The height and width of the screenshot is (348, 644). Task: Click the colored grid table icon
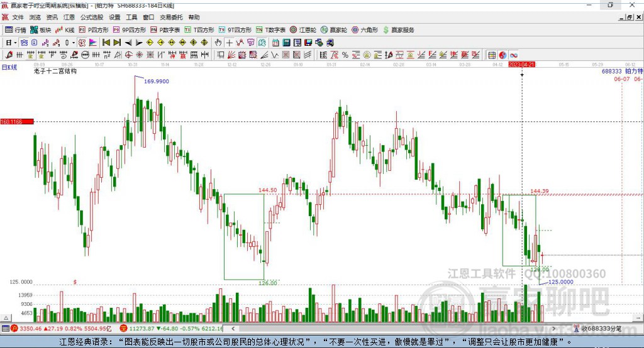coord(492,55)
